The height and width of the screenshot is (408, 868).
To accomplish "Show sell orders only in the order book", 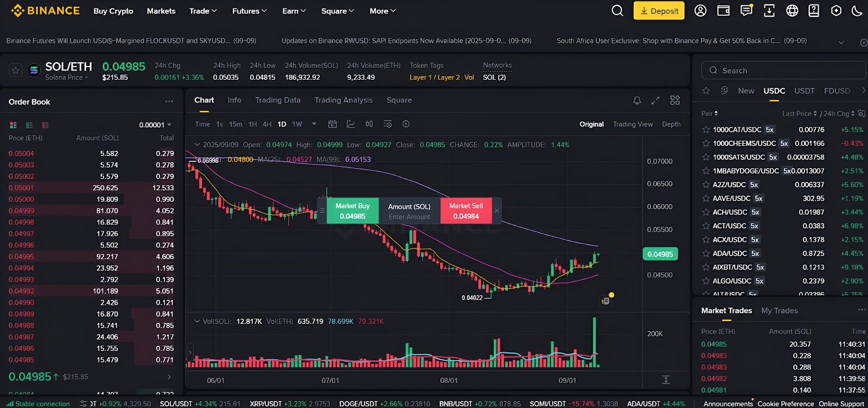I will point(45,125).
